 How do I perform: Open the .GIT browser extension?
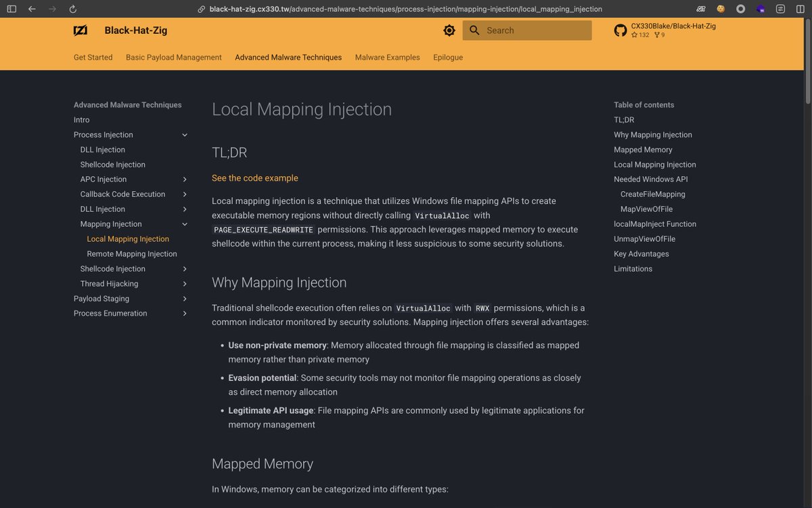tap(701, 9)
